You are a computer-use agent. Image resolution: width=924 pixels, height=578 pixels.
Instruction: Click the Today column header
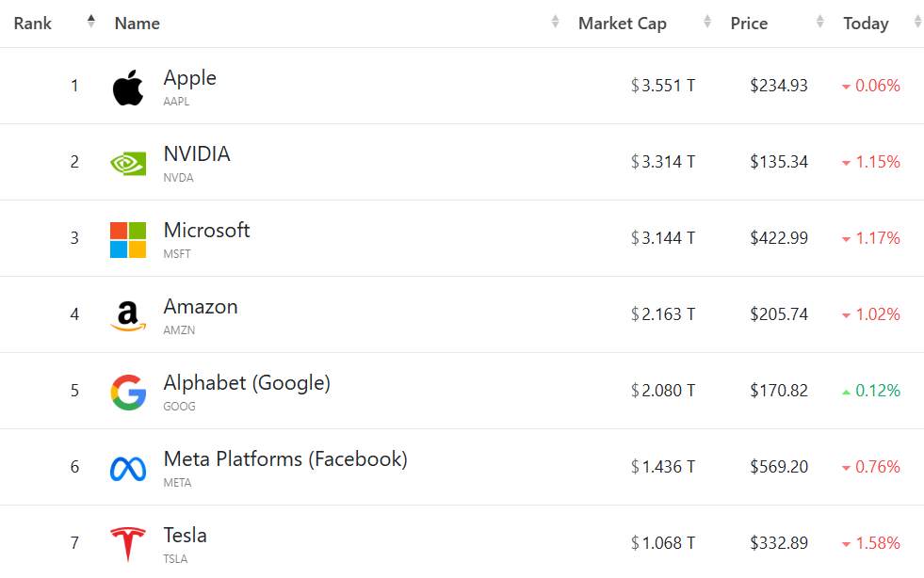point(866,24)
